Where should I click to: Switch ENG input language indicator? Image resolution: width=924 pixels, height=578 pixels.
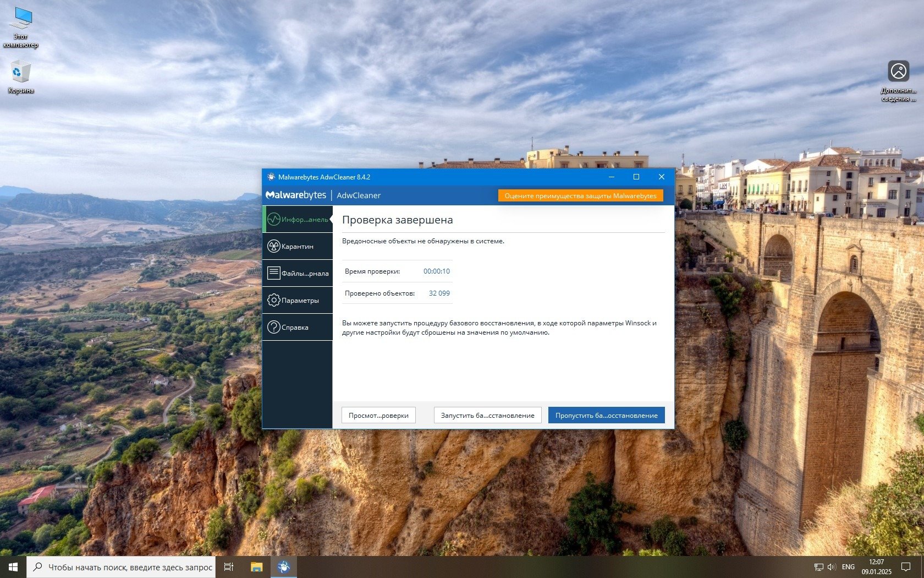coord(848,567)
